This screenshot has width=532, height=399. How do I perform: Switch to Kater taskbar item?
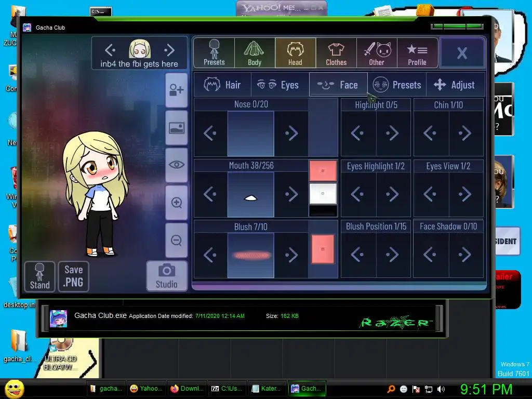click(x=268, y=389)
